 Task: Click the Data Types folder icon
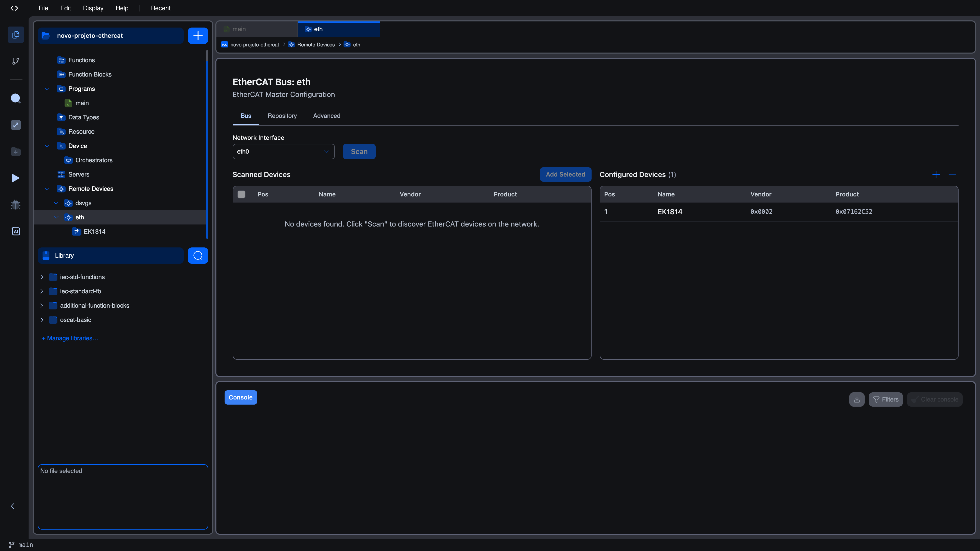61,117
